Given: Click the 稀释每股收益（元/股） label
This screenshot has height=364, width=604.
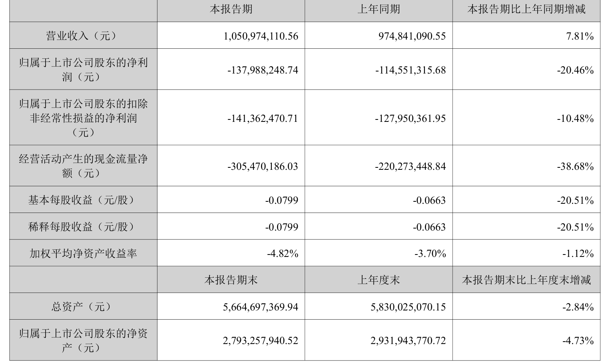Looking at the screenshot, I should click(83, 227).
